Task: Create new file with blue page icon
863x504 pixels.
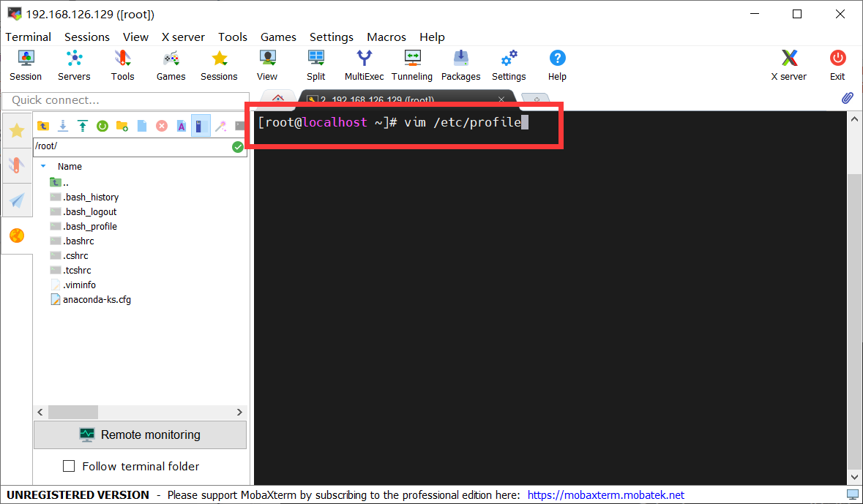Action: point(142,126)
